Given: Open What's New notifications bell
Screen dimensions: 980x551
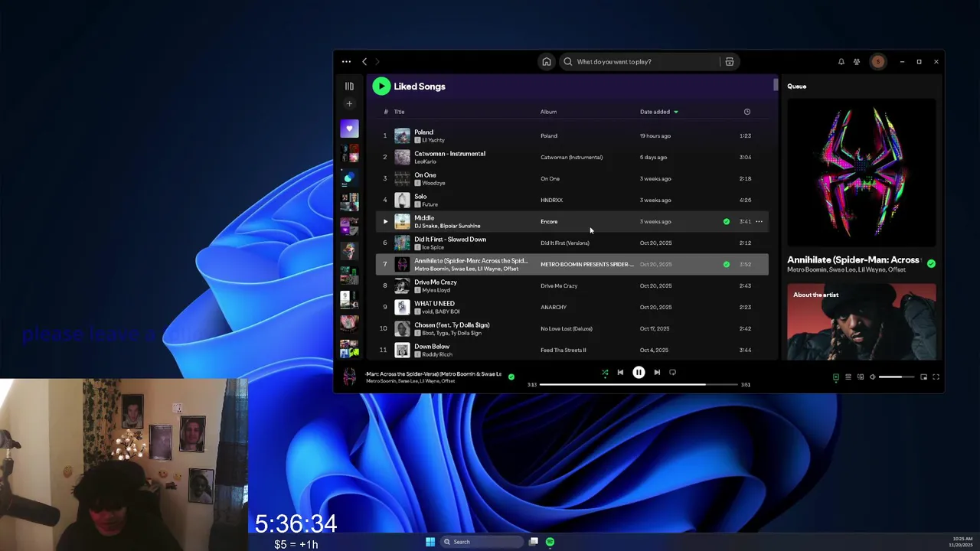Looking at the screenshot, I should 841,61.
